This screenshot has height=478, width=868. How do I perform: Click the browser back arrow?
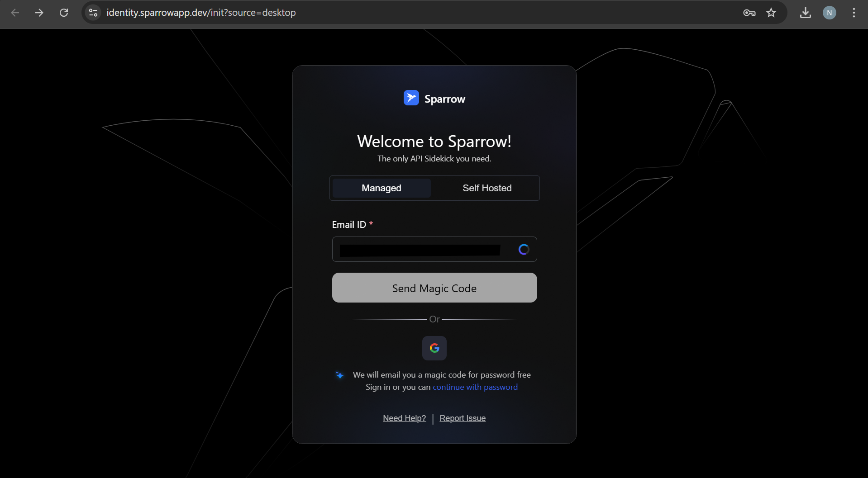coord(15,13)
